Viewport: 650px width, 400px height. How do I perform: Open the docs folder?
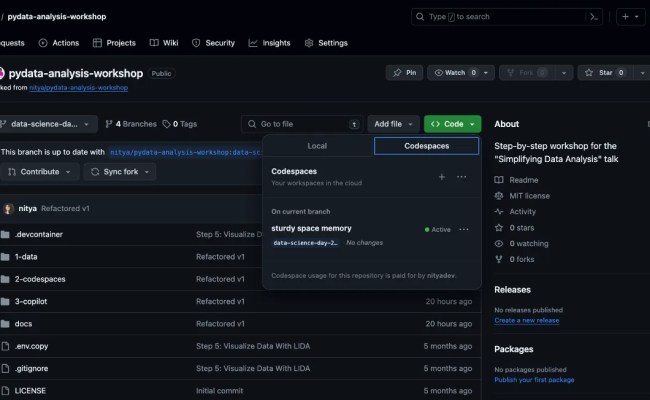tap(23, 324)
